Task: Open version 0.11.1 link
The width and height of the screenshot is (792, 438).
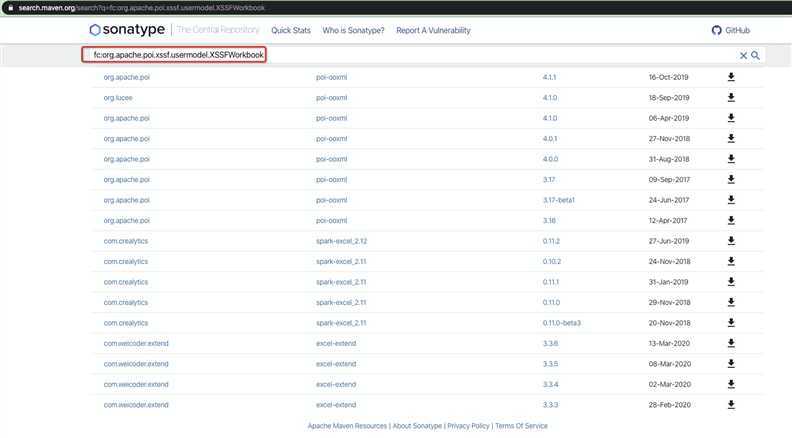Action: pyautogui.click(x=551, y=282)
